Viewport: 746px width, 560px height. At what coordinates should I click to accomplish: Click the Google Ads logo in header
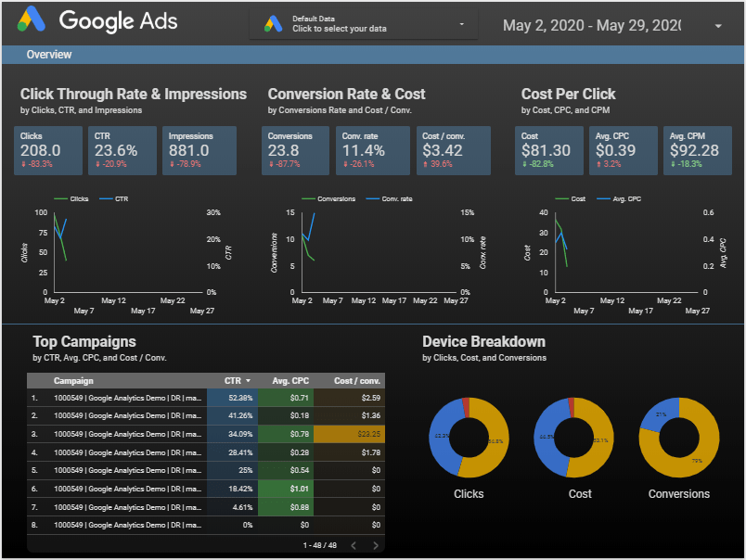tap(97, 20)
